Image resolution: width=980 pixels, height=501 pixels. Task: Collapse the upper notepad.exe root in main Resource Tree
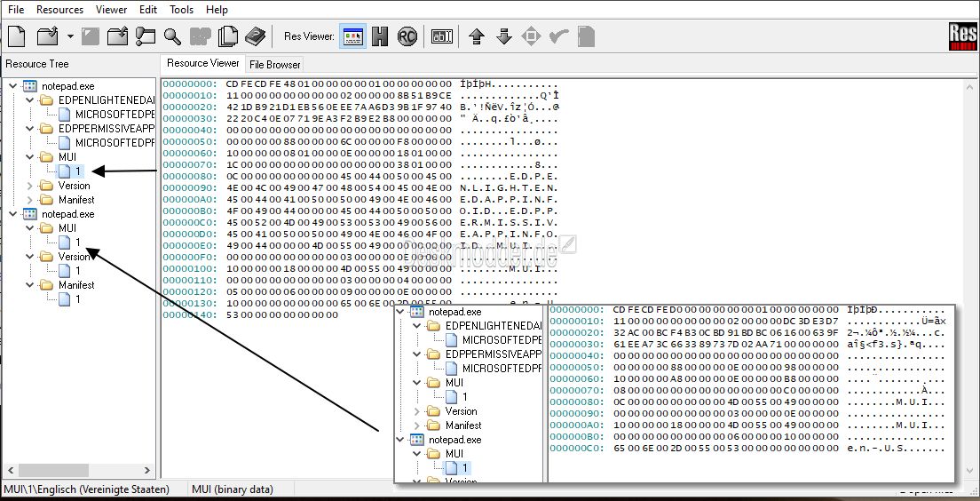[14, 86]
